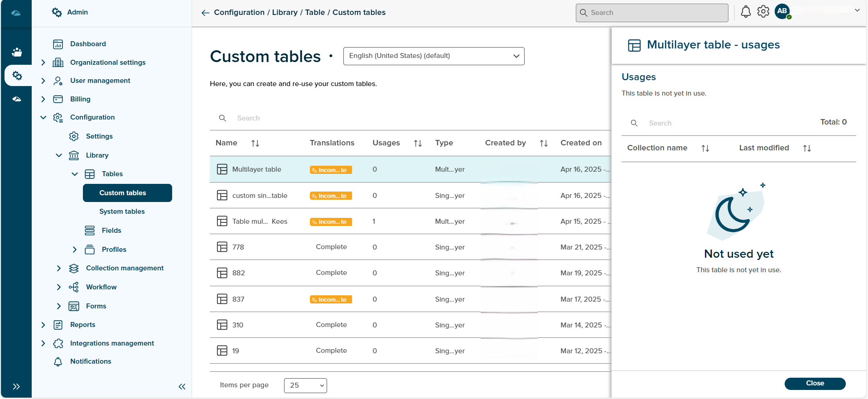The image size is (868, 399).
Task: Click the AB user avatar
Action: click(782, 11)
